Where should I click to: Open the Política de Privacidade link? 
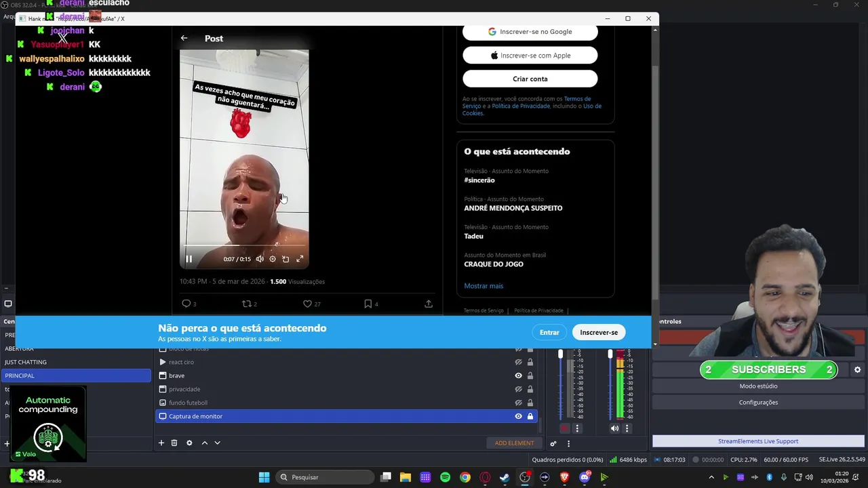tap(521, 106)
